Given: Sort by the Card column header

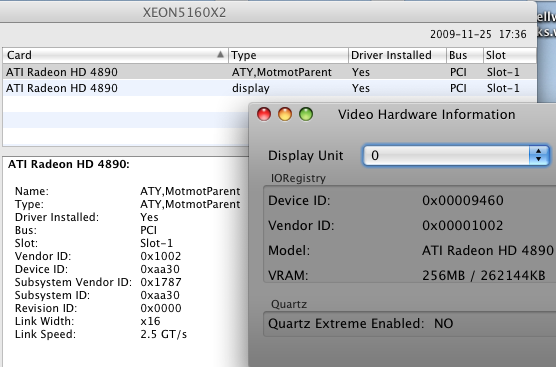Looking at the screenshot, I should (115, 55).
